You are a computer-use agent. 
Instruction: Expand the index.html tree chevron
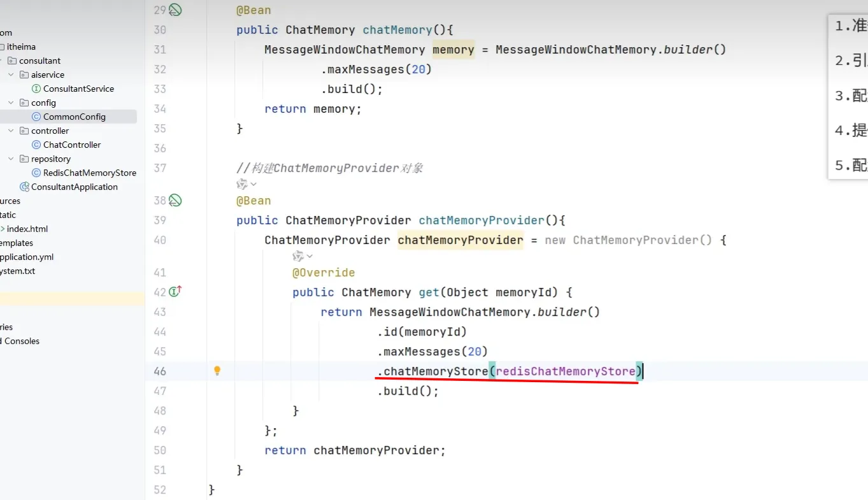pos(3,229)
